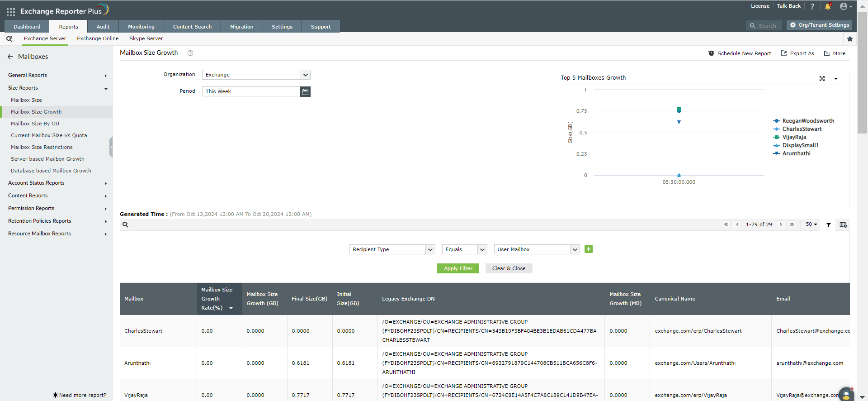Open the table search magnifier icon
The image size is (868, 401).
click(126, 224)
